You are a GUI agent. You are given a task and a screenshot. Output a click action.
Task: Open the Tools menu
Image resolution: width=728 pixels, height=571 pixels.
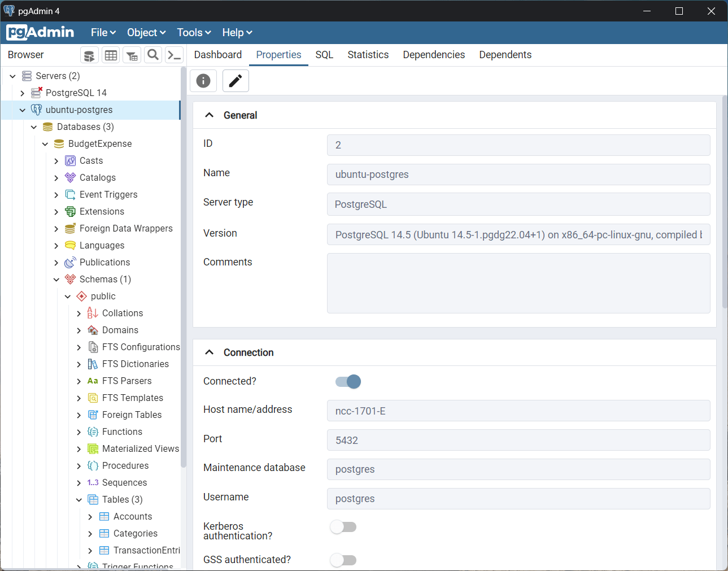tap(193, 32)
